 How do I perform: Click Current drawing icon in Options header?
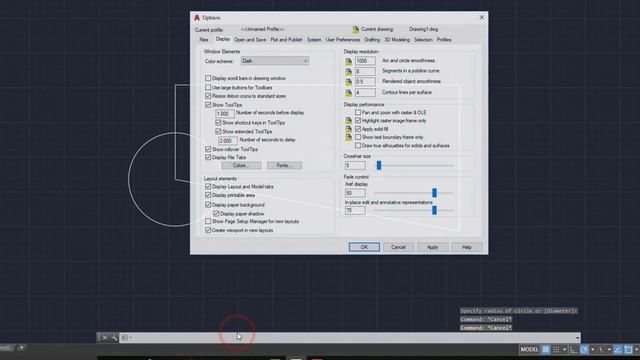coord(356,29)
